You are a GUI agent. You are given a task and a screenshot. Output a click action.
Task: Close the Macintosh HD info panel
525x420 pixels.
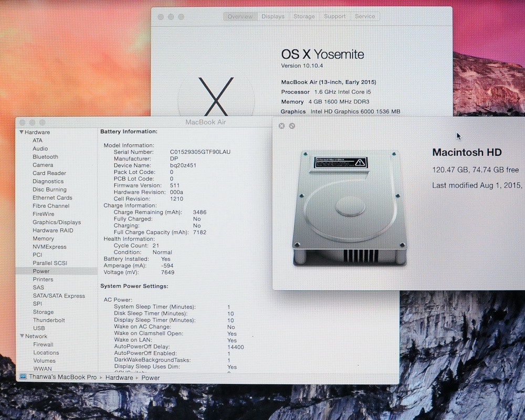pyautogui.click(x=281, y=126)
